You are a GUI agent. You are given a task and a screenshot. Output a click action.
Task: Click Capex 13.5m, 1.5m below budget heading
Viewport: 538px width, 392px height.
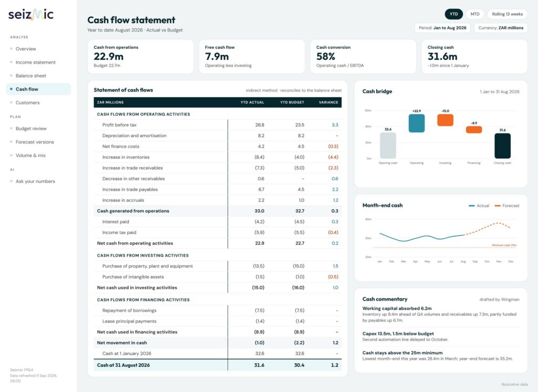coord(398,333)
